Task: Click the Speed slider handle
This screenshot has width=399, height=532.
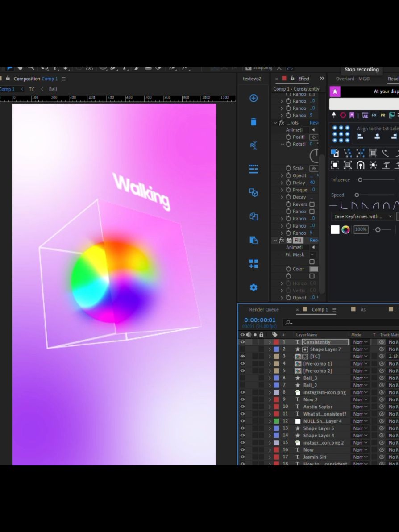Action: pos(357,195)
